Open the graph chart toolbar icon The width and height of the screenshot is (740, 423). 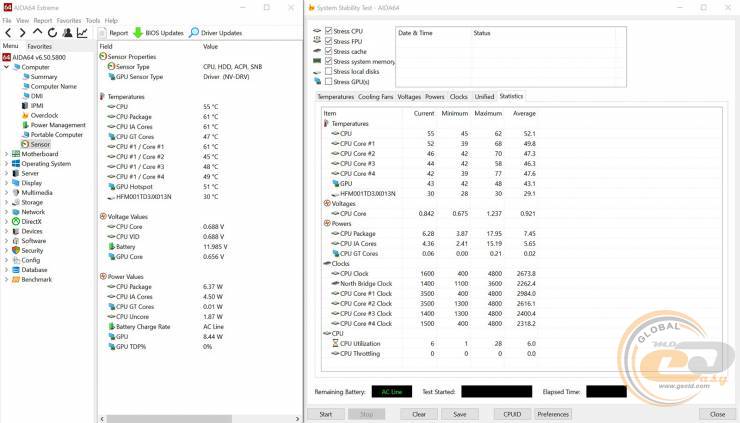[x=82, y=33]
